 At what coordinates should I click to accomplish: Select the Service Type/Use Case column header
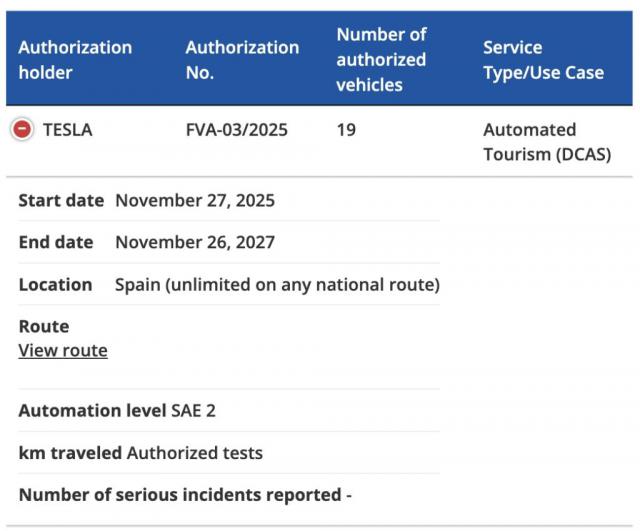(x=543, y=60)
